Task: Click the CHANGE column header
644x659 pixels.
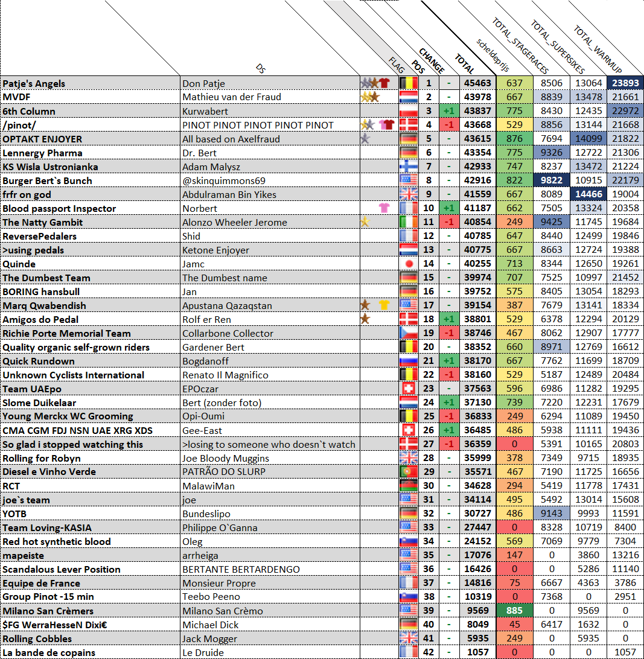Action: (432, 60)
